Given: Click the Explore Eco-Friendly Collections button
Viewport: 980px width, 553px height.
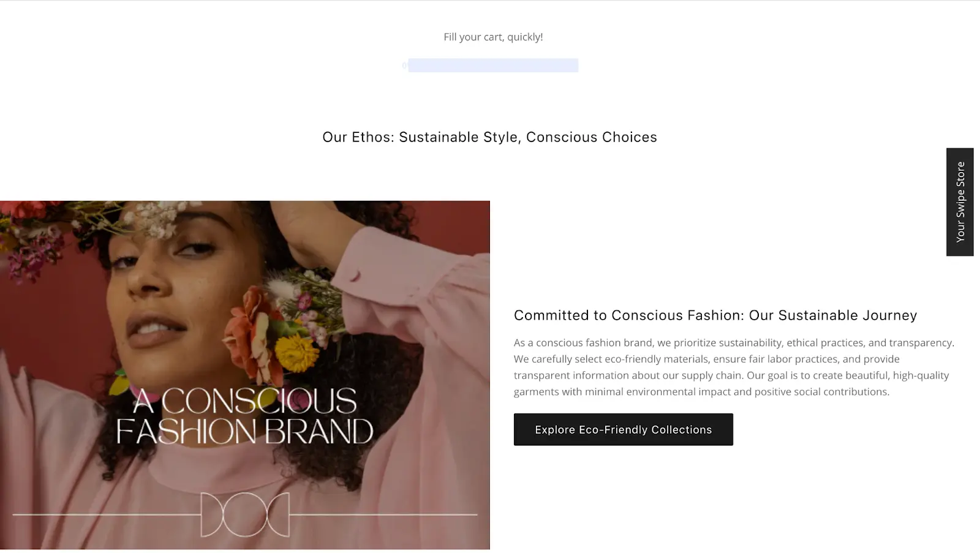Looking at the screenshot, I should coord(623,429).
